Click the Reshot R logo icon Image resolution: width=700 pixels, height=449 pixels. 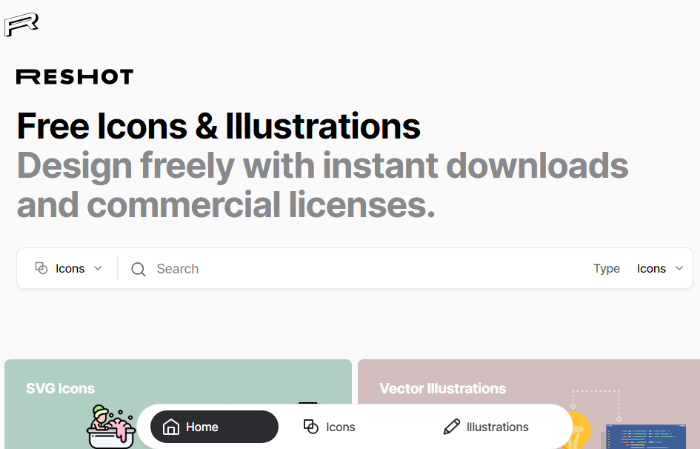pyautogui.click(x=21, y=24)
